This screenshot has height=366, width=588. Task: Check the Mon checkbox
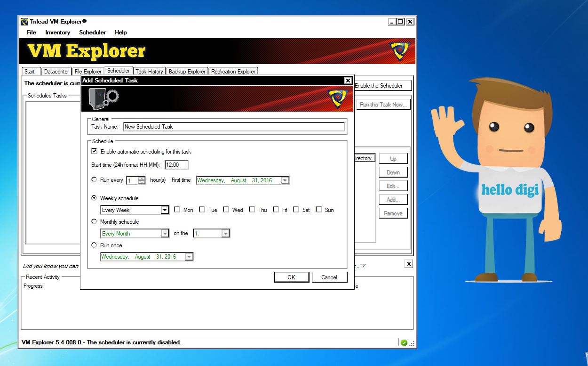(177, 210)
